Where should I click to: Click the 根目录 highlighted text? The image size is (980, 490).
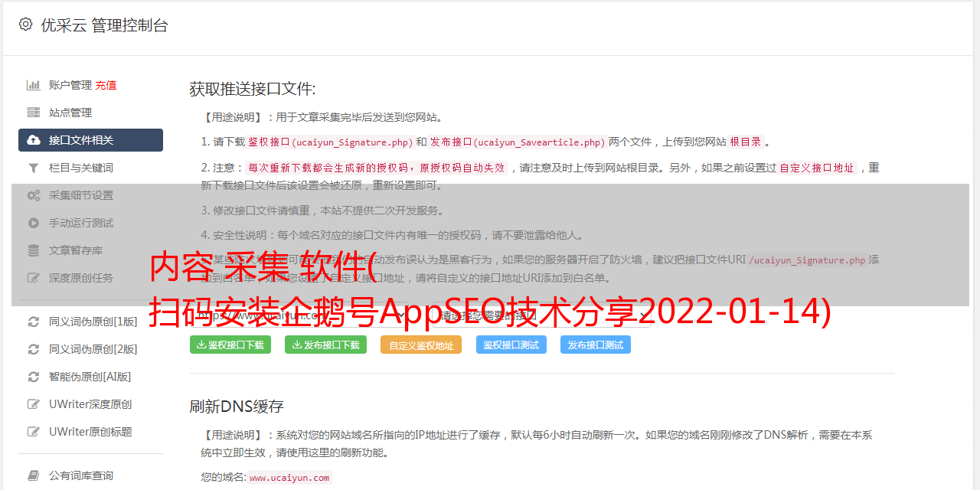point(746,142)
